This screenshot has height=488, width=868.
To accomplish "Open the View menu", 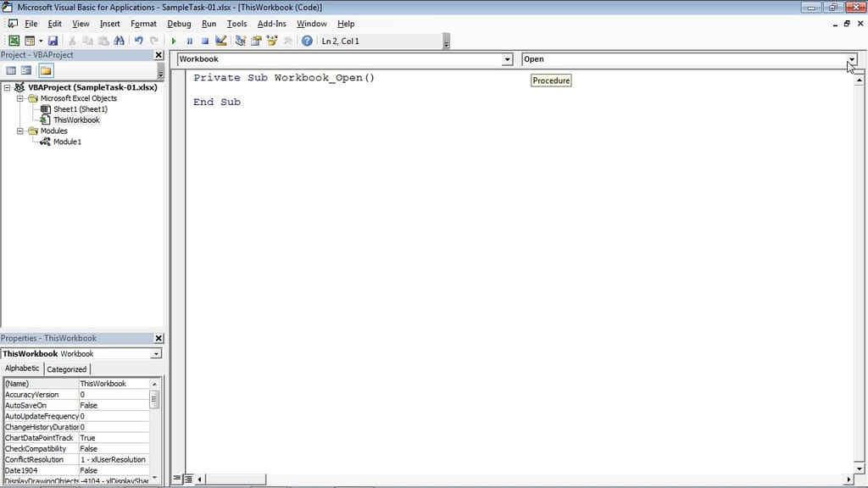I will (81, 24).
